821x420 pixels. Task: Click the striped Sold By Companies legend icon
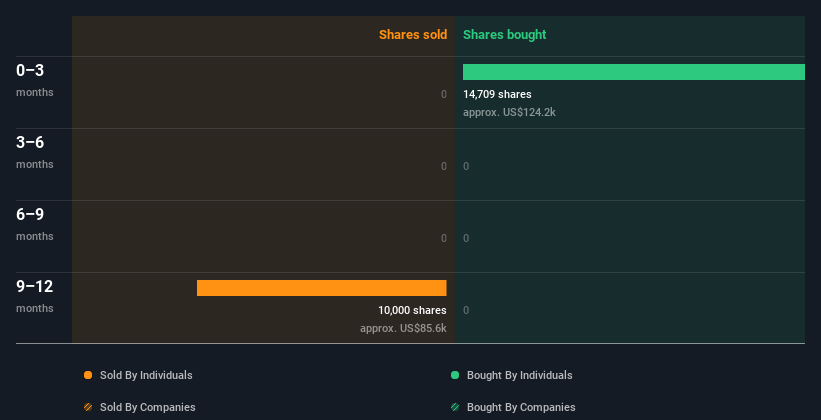click(88, 407)
